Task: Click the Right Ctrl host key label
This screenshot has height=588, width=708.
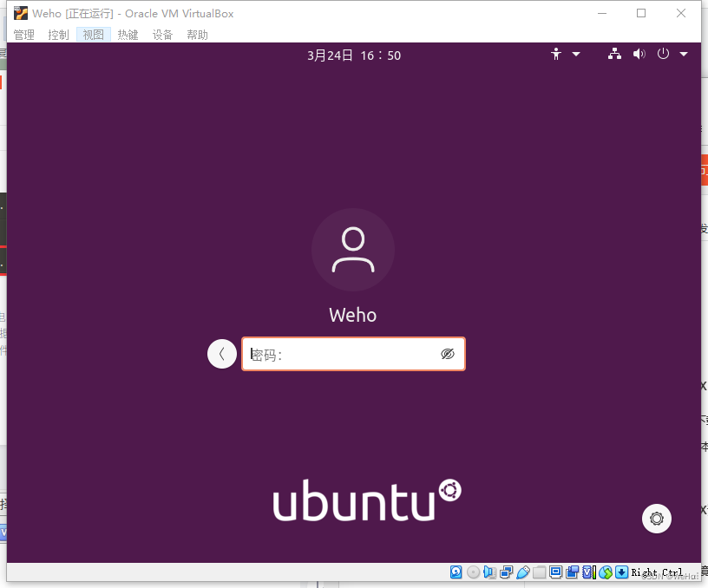Action: (x=657, y=572)
